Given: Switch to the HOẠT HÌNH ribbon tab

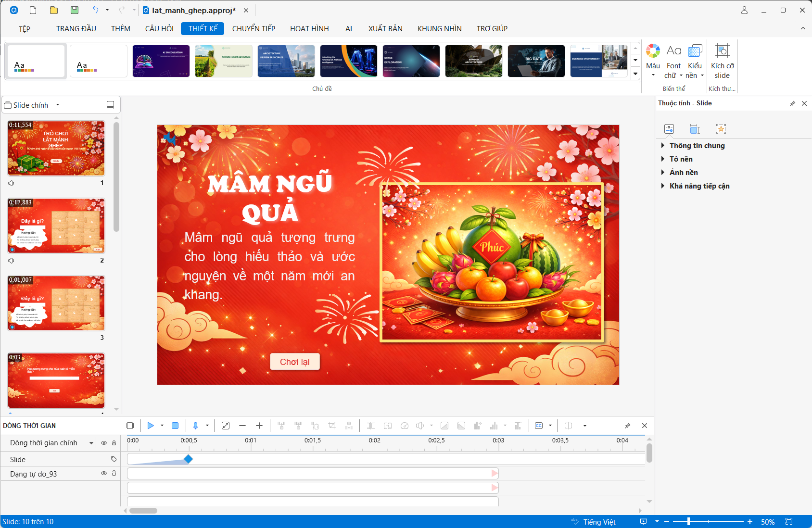Looking at the screenshot, I should click(309, 28).
